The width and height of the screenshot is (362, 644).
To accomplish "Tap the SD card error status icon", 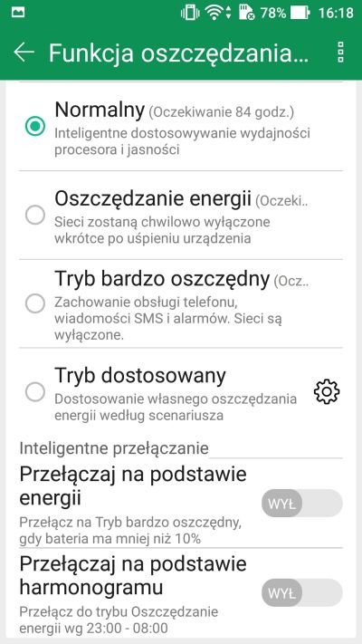I will pyautogui.click(x=246, y=14).
